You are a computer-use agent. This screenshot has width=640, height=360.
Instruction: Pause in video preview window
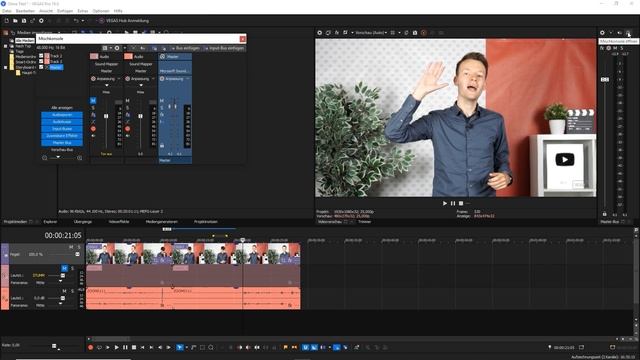[453, 203]
